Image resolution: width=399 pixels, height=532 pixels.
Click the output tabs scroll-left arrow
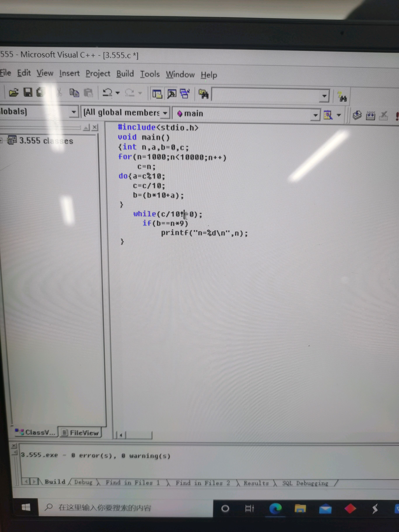[26, 482]
